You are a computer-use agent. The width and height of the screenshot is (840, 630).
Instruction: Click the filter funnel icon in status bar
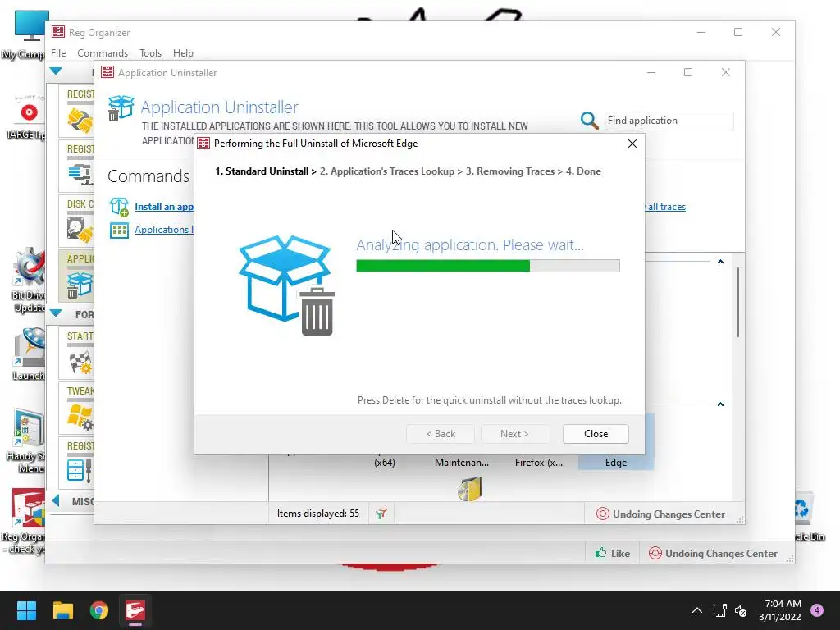pos(381,514)
